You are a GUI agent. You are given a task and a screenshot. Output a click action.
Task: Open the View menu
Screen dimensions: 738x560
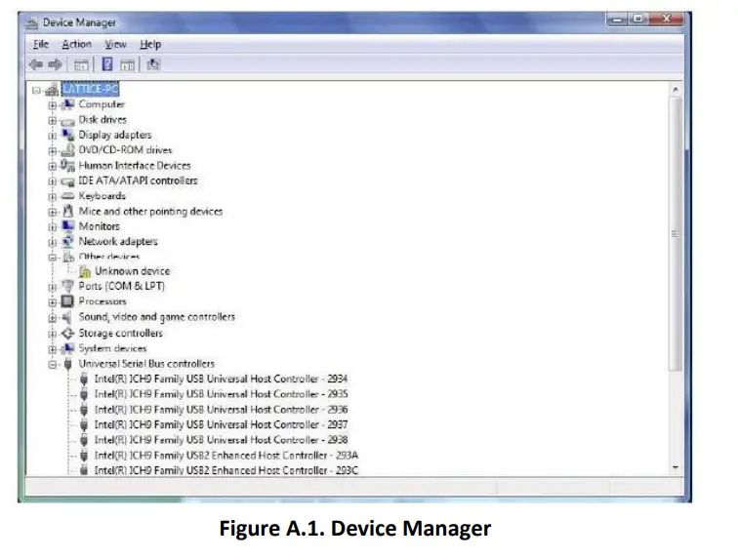point(115,45)
